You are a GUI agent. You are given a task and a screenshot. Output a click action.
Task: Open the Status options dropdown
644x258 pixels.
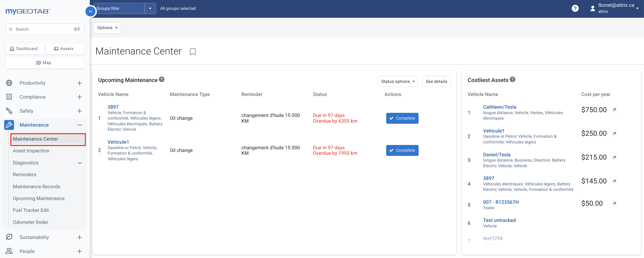(x=398, y=81)
